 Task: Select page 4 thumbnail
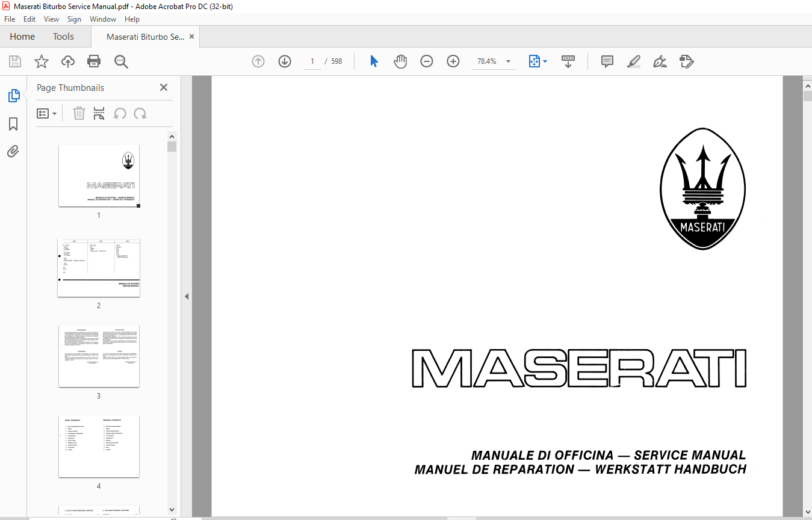[x=99, y=447]
